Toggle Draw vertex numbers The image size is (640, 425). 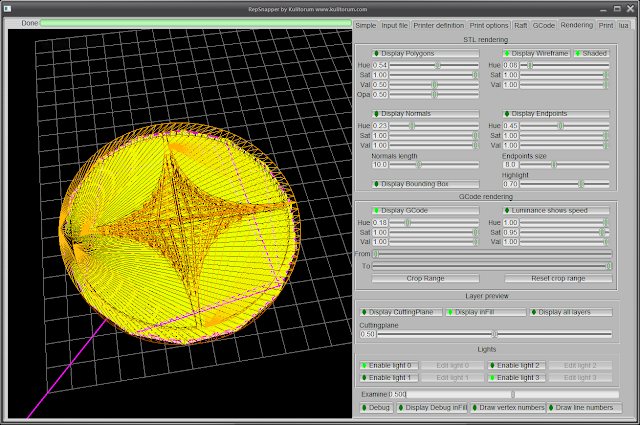pyautogui.click(x=507, y=408)
